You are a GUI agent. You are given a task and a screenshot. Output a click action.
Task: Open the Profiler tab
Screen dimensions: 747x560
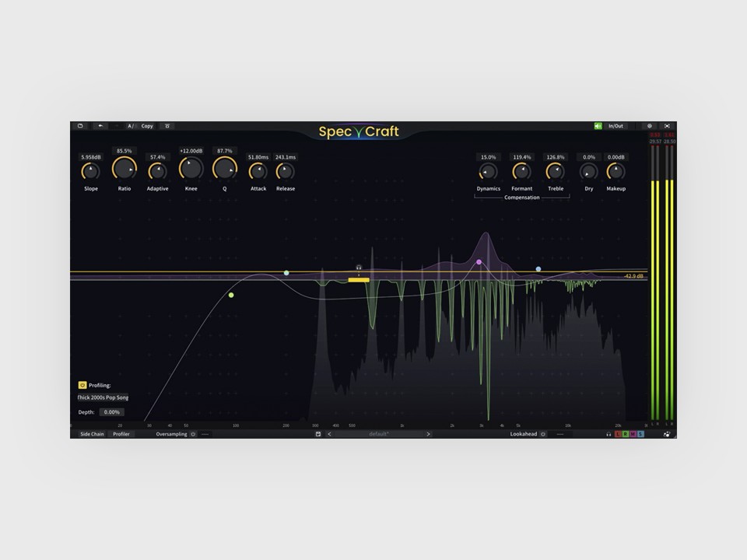(121, 434)
